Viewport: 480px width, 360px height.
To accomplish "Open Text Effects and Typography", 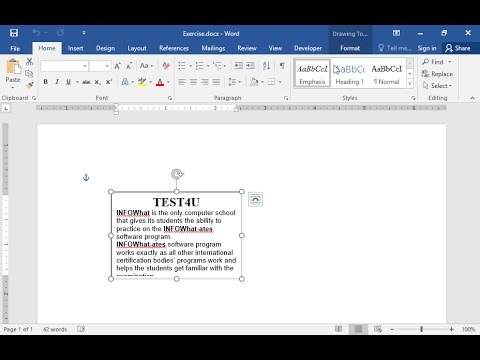I will [x=125, y=82].
